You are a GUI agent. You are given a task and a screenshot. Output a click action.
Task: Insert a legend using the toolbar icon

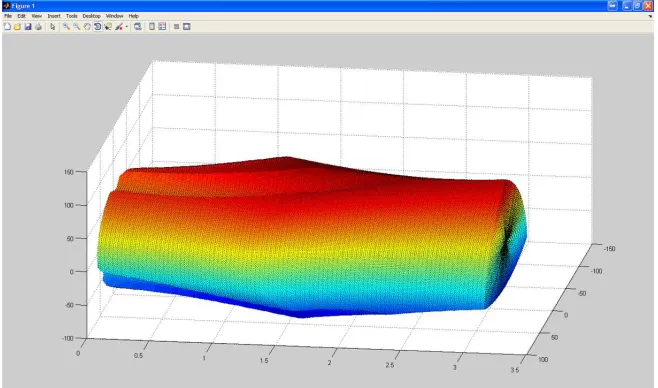point(162,27)
